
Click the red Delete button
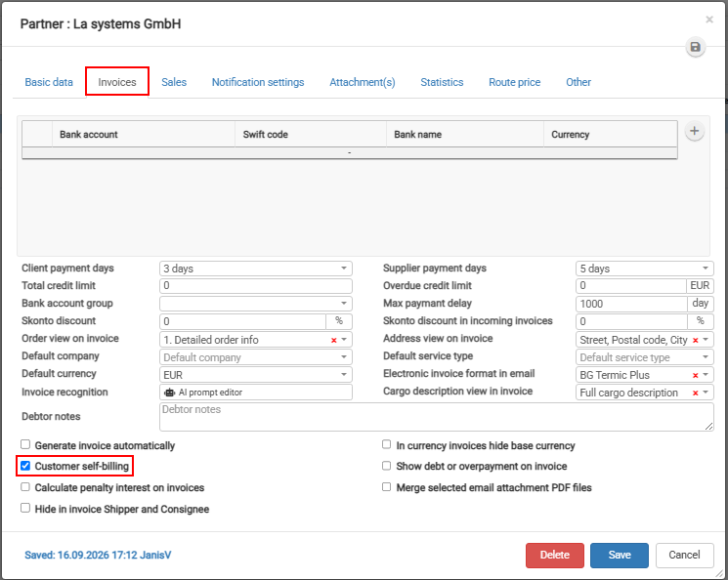click(x=555, y=556)
